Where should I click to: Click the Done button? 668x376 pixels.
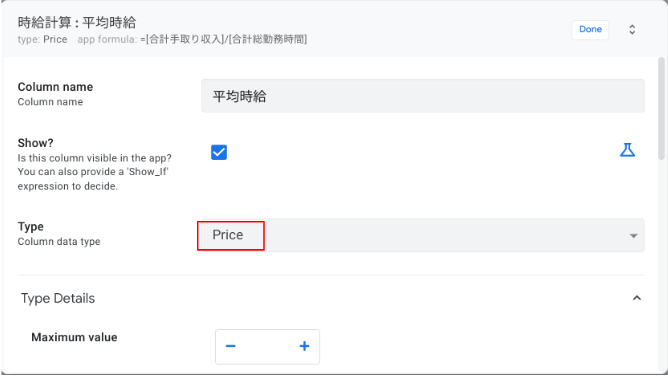pos(590,29)
